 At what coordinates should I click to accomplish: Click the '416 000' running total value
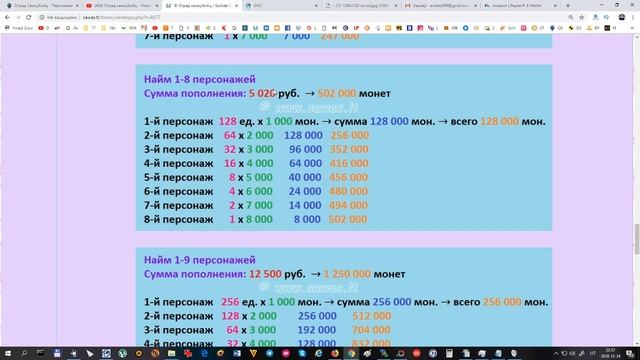(349, 163)
